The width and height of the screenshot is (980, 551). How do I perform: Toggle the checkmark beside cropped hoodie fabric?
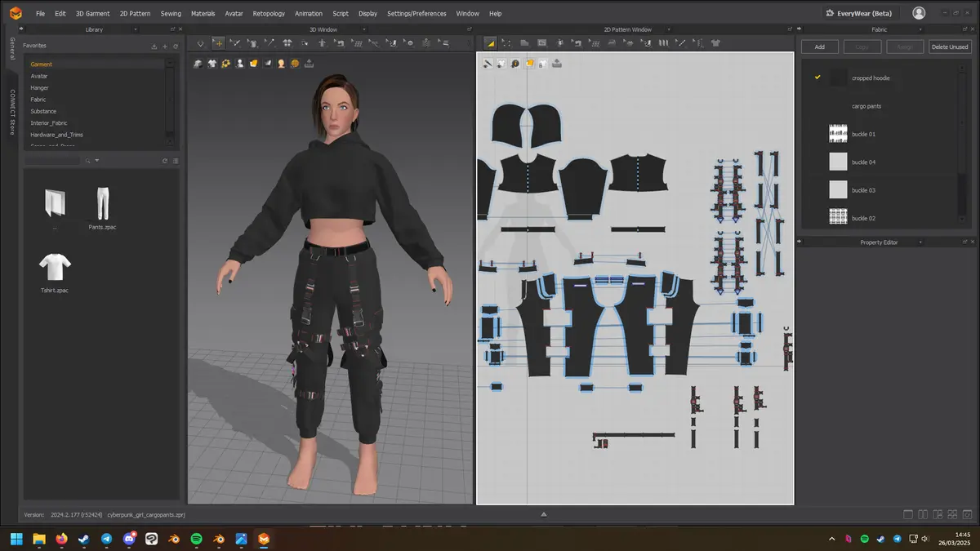coord(817,78)
